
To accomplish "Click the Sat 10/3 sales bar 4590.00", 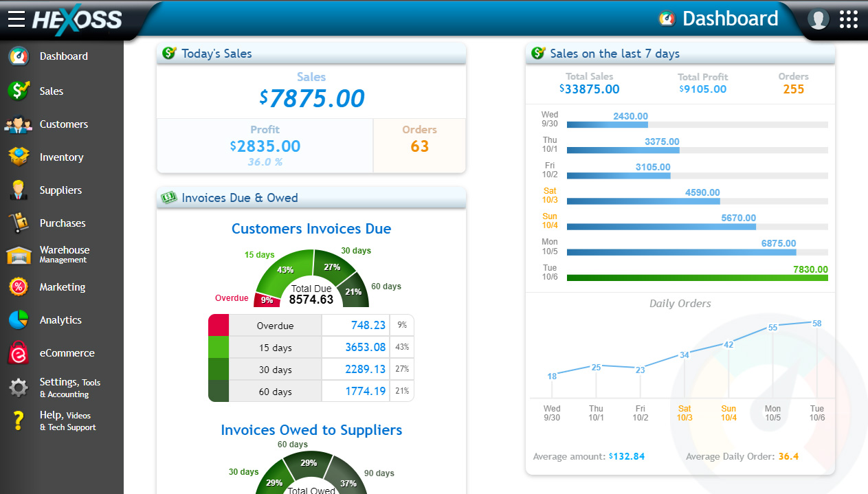I will click(643, 201).
